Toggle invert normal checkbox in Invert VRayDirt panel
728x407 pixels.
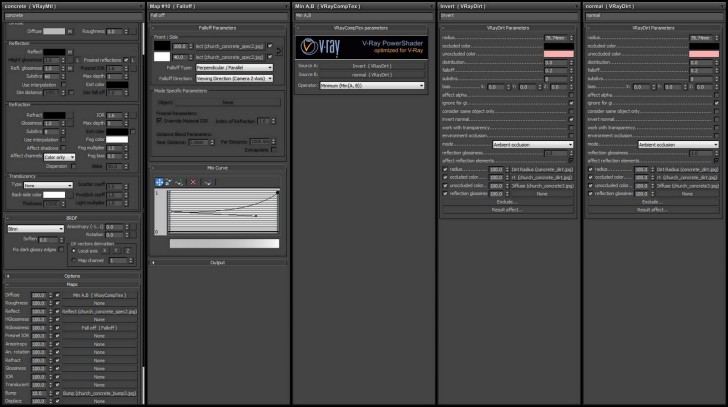click(x=571, y=119)
